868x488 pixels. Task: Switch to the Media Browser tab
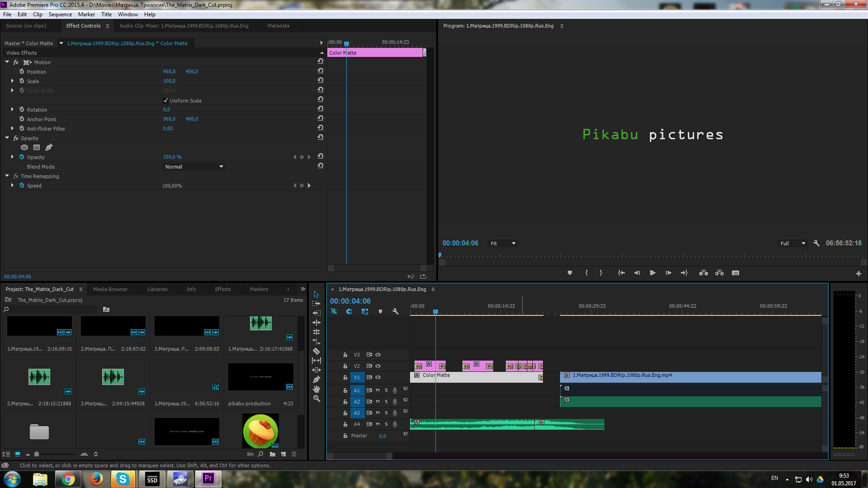click(110, 289)
